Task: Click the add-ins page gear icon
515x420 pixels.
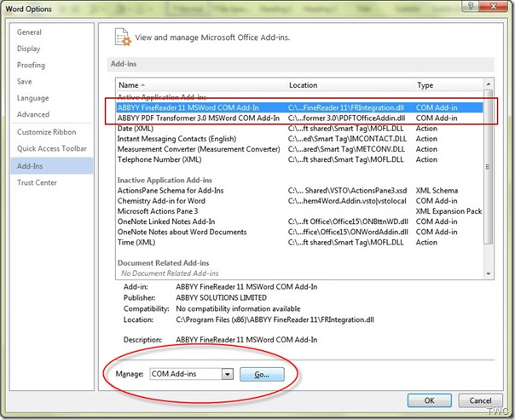Action: pyautogui.click(x=123, y=37)
